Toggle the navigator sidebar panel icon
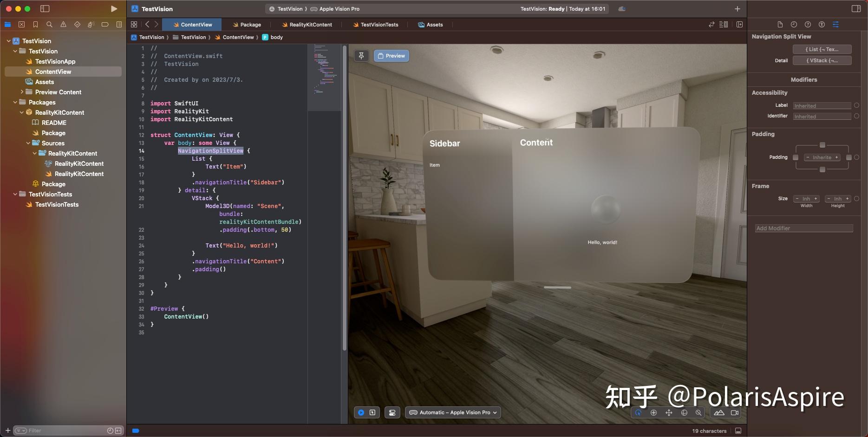This screenshot has height=437, width=868. [x=45, y=9]
